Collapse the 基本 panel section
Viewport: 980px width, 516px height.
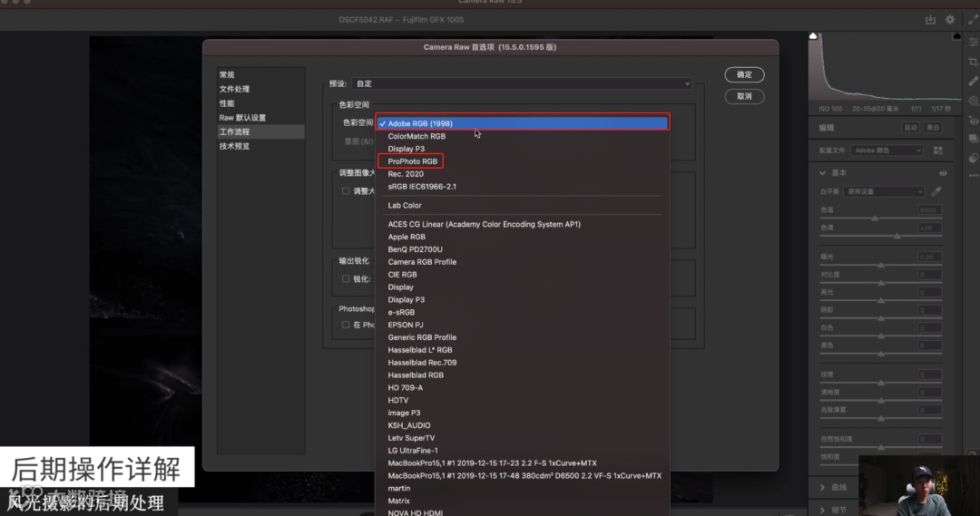[822, 173]
